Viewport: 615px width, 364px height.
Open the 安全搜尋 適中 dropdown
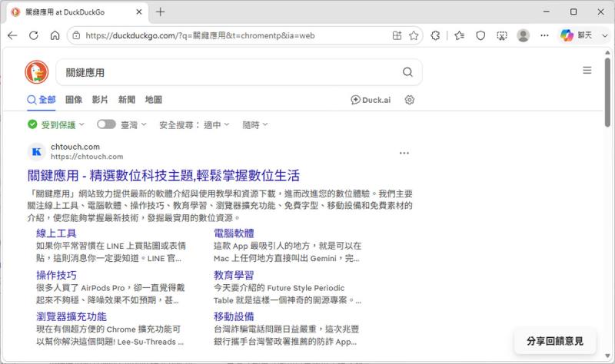194,124
